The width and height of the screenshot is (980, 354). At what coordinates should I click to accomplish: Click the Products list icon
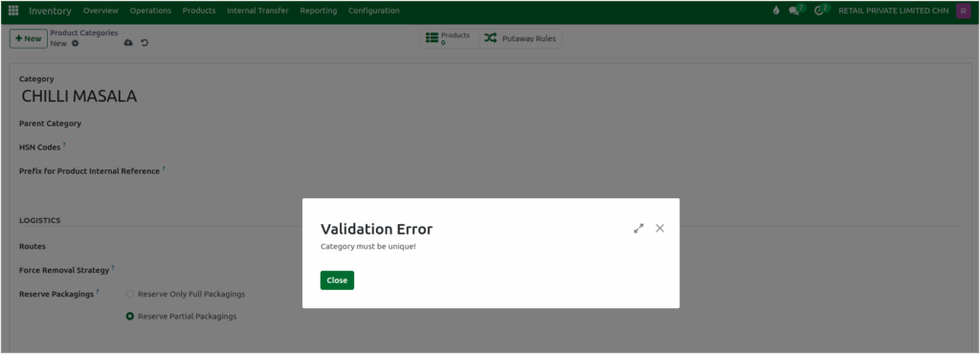coord(432,38)
